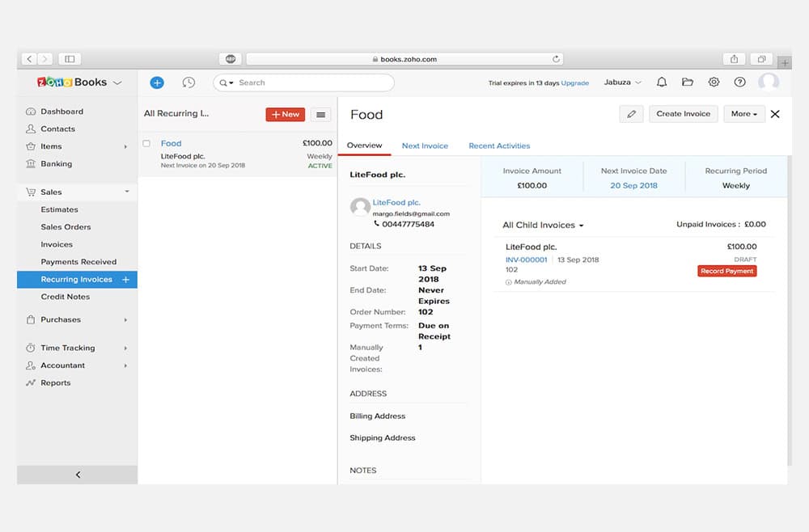Screen dimensions: 809x532
Task: Click the phone number 00447775484
Action: (408, 224)
